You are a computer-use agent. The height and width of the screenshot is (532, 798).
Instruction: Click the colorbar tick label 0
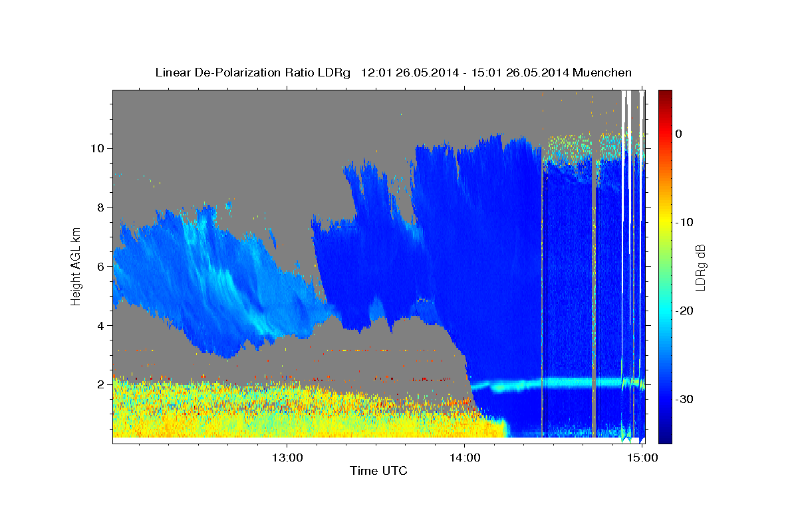click(678, 134)
